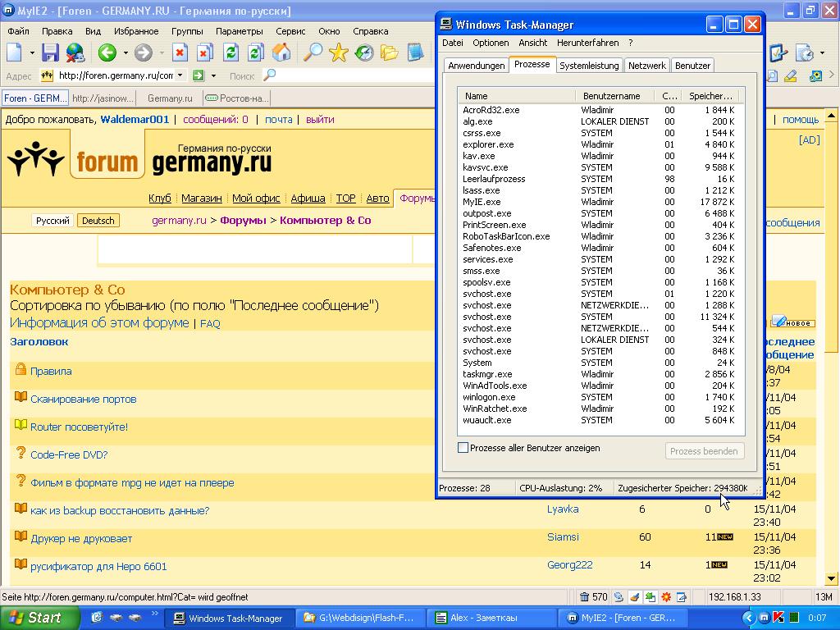Click the blue notepad icon in toolbar
The height and width of the screenshot is (630, 840).
coord(415,52)
